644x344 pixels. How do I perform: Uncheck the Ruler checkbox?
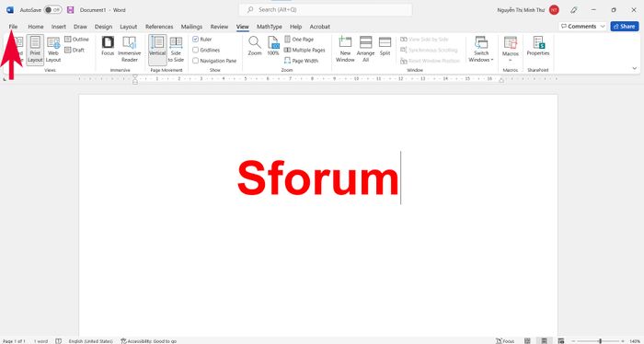pyautogui.click(x=195, y=40)
